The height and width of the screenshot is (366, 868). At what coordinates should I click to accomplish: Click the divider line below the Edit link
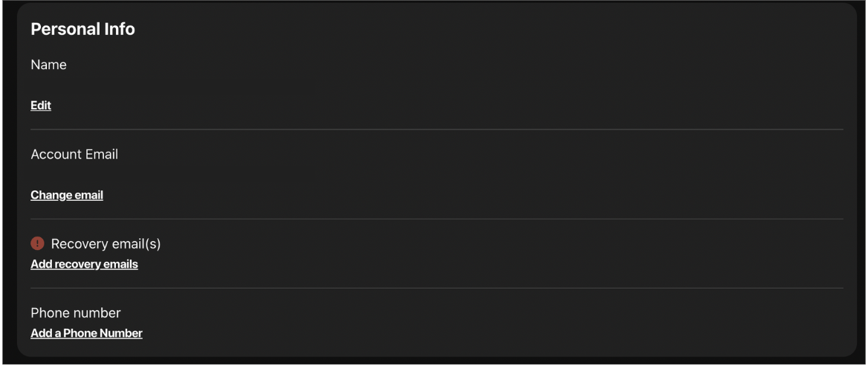(437, 129)
